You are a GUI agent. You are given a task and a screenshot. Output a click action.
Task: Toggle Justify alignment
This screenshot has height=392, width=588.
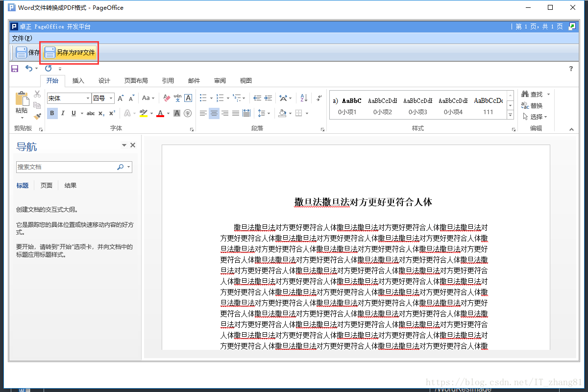point(236,113)
